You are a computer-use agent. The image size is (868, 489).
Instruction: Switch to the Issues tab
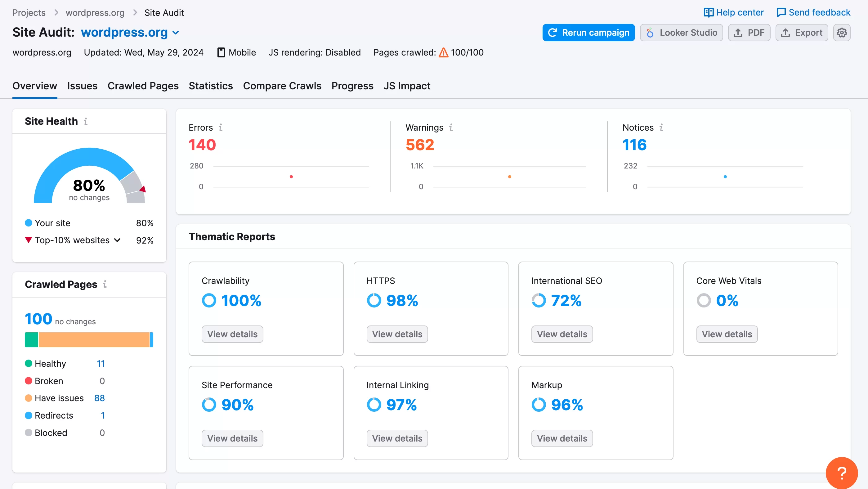click(82, 85)
